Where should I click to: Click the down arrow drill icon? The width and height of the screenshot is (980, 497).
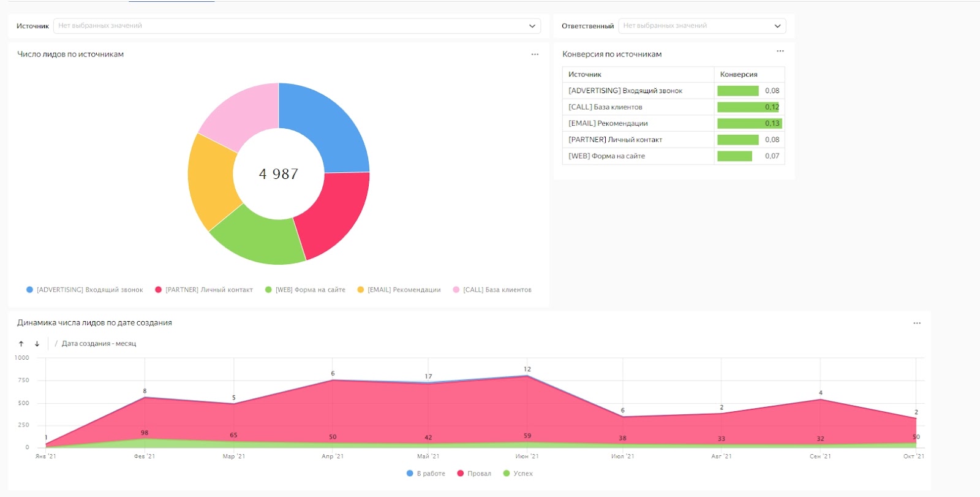tap(37, 344)
